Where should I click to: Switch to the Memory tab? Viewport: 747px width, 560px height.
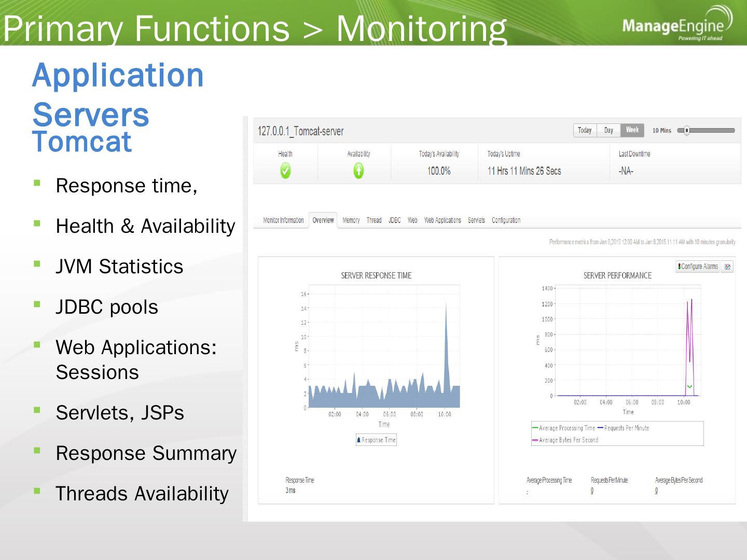coord(351,220)
